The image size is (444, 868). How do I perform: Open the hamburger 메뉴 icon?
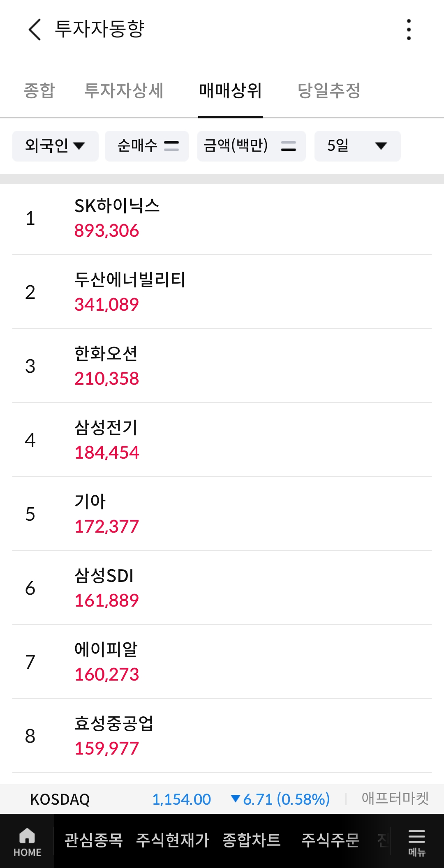(x=416, y=841)
